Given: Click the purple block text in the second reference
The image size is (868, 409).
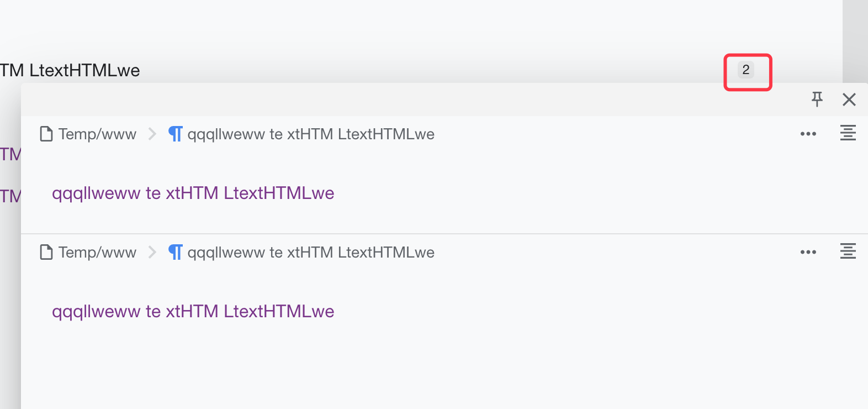Looking at the screenshot, I should click(193, 311).
